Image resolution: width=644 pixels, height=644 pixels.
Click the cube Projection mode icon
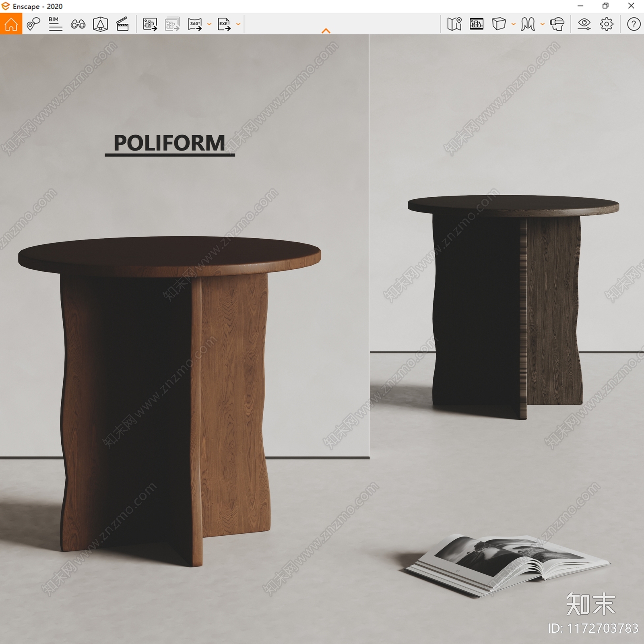(x=499, y=24)
